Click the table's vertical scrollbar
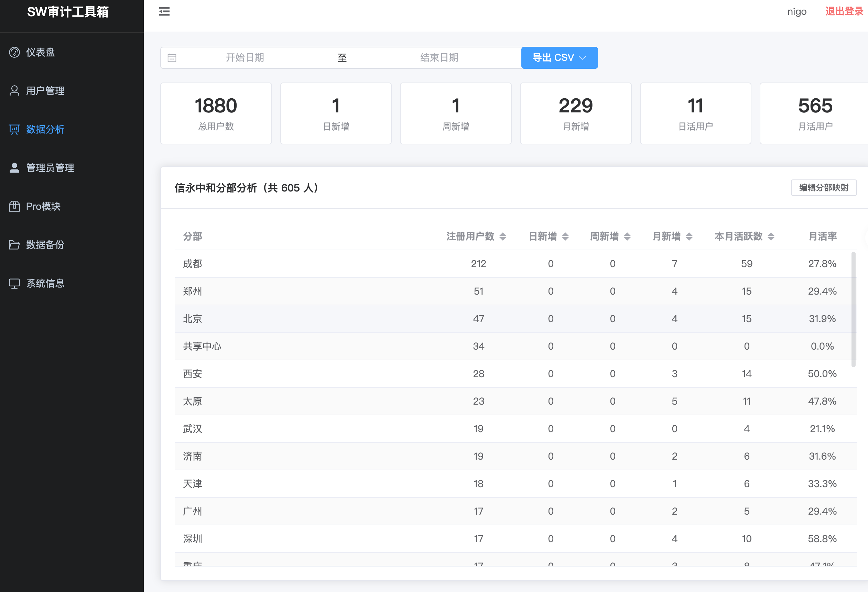 (853, 310)
